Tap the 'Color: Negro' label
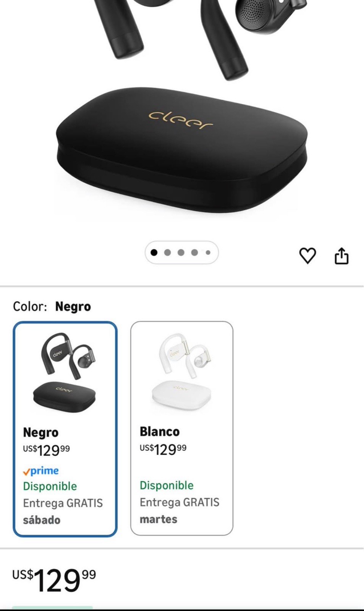Viewport: 364px width, 611px height. (x=52, y=306)
